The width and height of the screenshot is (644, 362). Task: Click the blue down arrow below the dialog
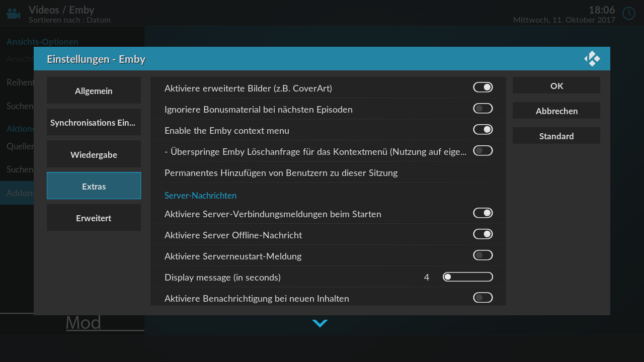[320, 323]
